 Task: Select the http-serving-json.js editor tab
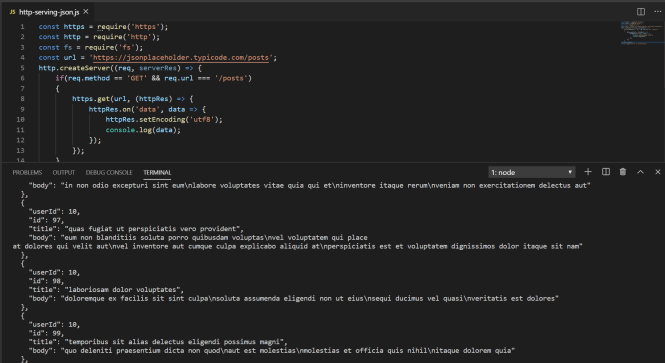click(49, 12)
